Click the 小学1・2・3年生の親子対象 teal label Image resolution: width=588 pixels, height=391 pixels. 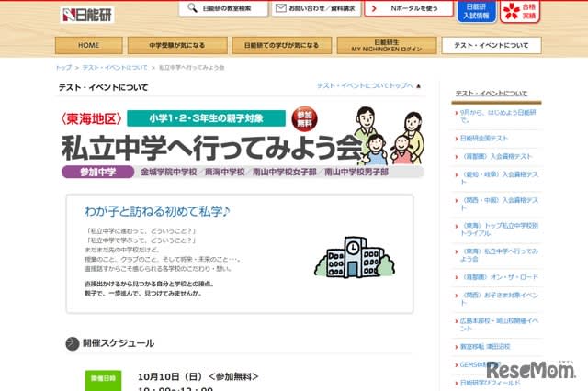tap(206, 118)
